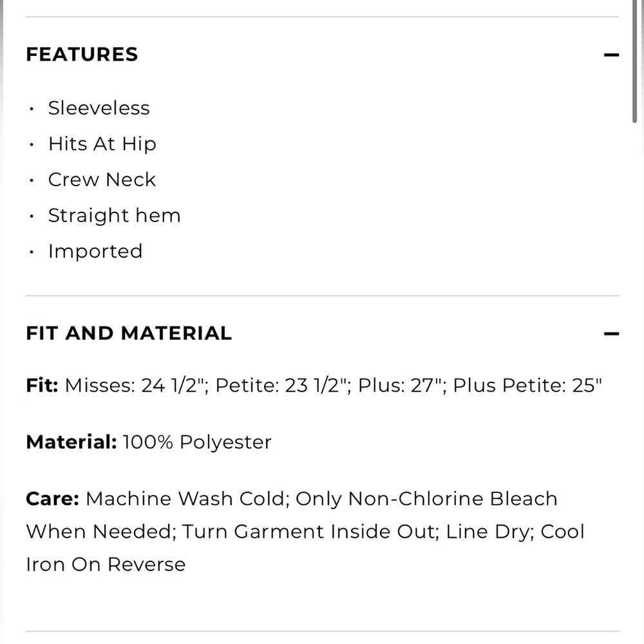The height and width of the screenshot is (644, 644).
Task: Click the Plus Petite 25" measurement
Action: point(528,386)
